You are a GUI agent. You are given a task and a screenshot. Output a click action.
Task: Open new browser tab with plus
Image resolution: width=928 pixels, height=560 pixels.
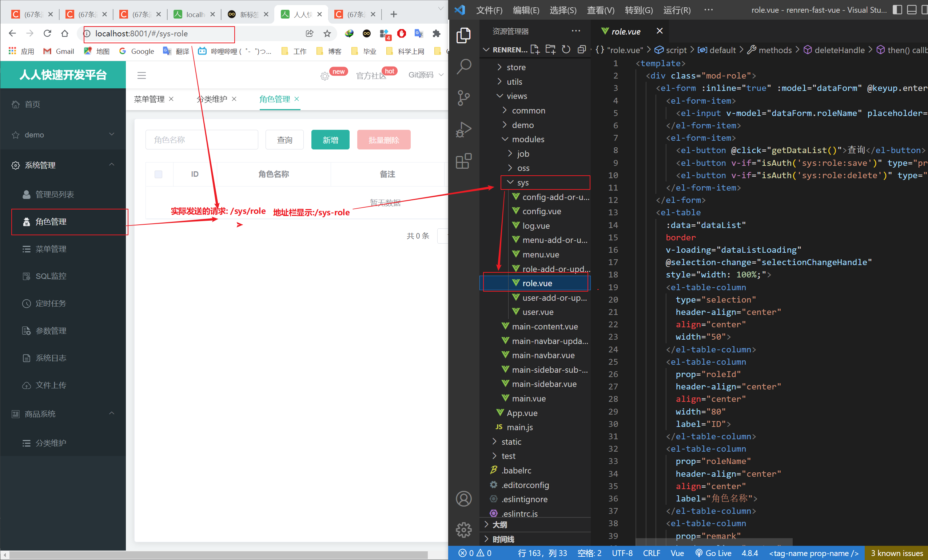coord(394,14)
